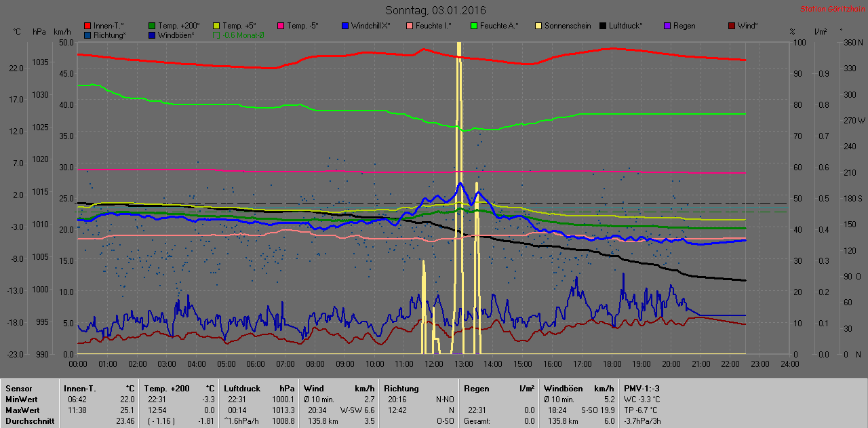The image size is (868, 428).
Task: Click the Station Göritzhain link
Action: pos(832,9)
